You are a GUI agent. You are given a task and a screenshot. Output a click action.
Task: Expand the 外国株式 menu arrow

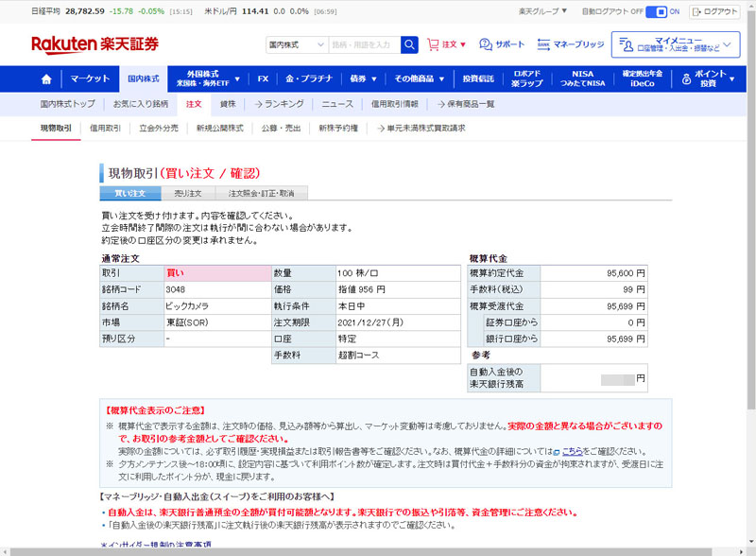click(x=237, y=78)
